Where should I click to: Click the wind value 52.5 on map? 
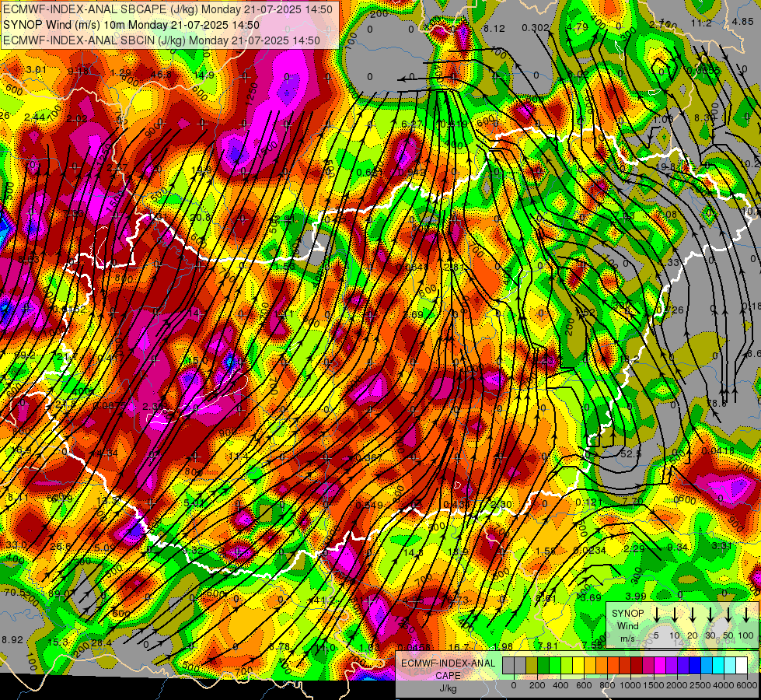point(630,453)
